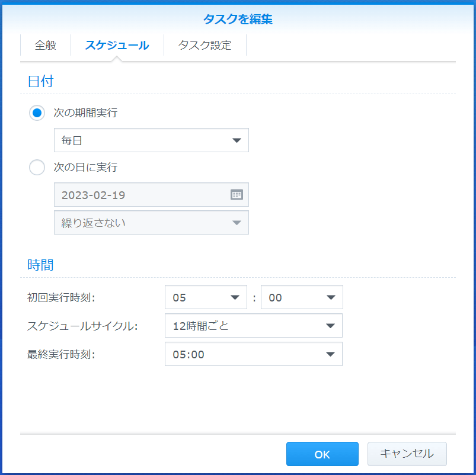Confirm changes with the OK button
Viewport: 476px width, 475px height.
[x=322, y=454]
